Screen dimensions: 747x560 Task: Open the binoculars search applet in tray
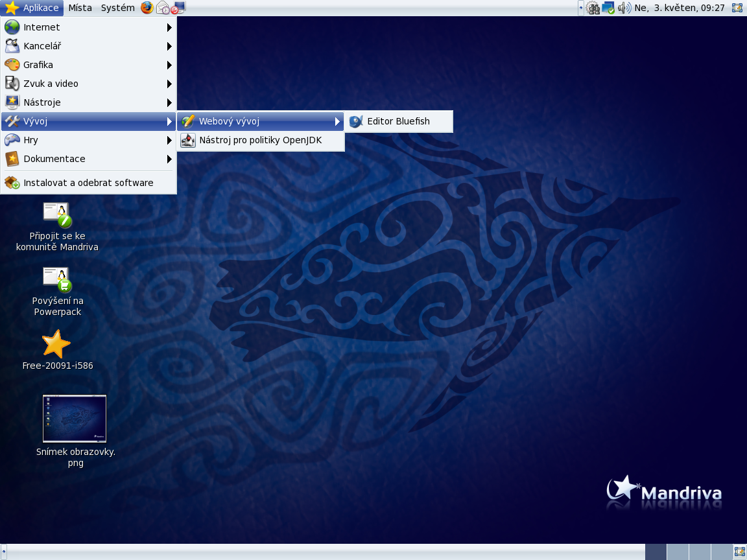point(593,8)
